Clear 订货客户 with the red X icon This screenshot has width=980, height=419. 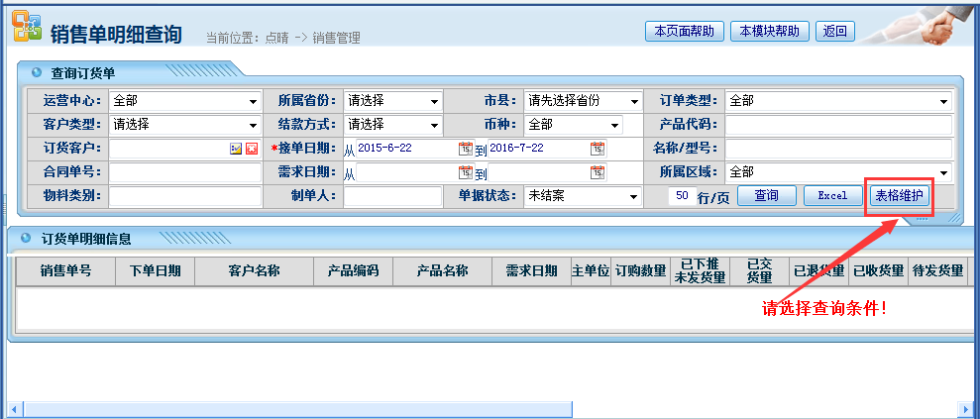[x=251, y=149]
